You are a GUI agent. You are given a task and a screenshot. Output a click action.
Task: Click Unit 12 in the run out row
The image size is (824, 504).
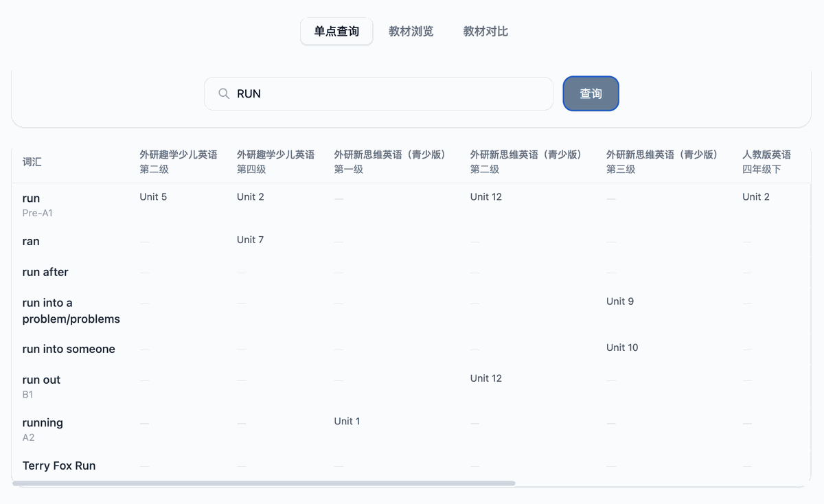(x=486, y=378)
